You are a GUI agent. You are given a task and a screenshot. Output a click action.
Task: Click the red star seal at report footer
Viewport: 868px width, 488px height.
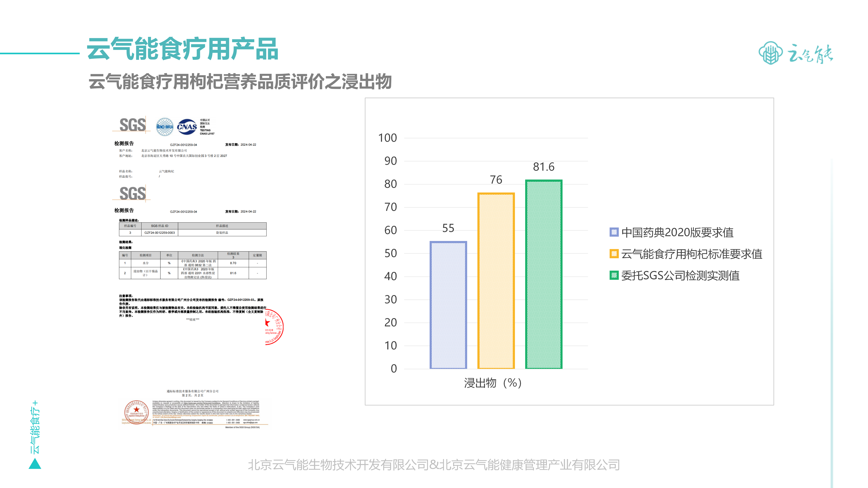[x=137, y=412]
